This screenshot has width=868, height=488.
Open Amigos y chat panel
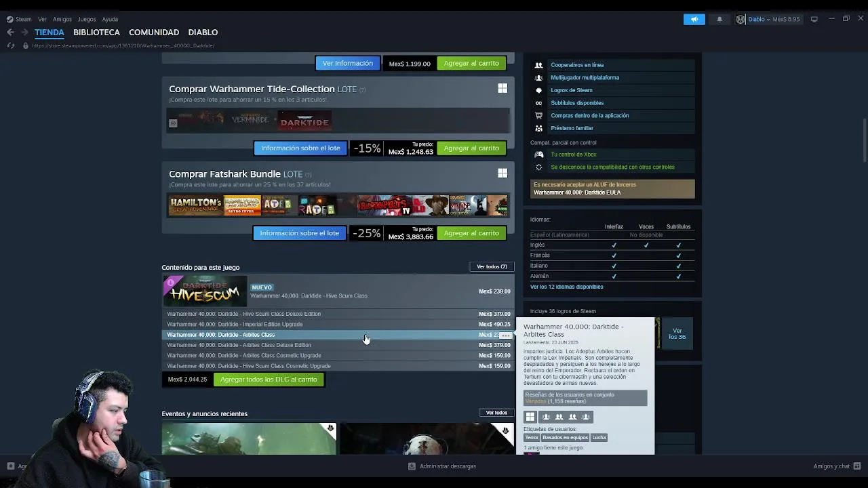tap(837, 466)
